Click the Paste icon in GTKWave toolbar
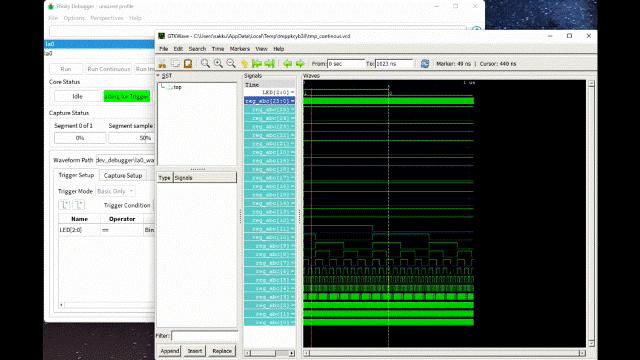Viewport: 640px width, 360px height. 188,64
